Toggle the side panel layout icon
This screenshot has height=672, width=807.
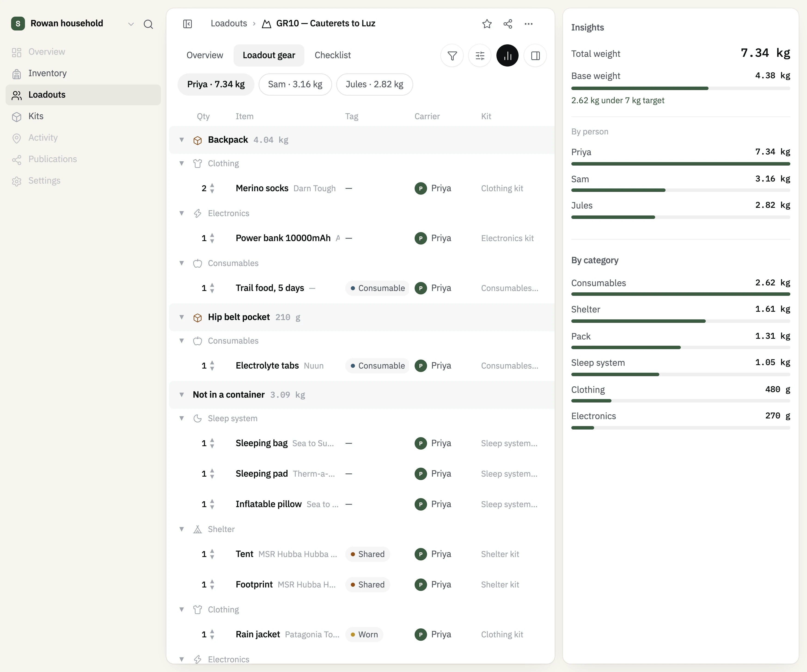[535, 56]
